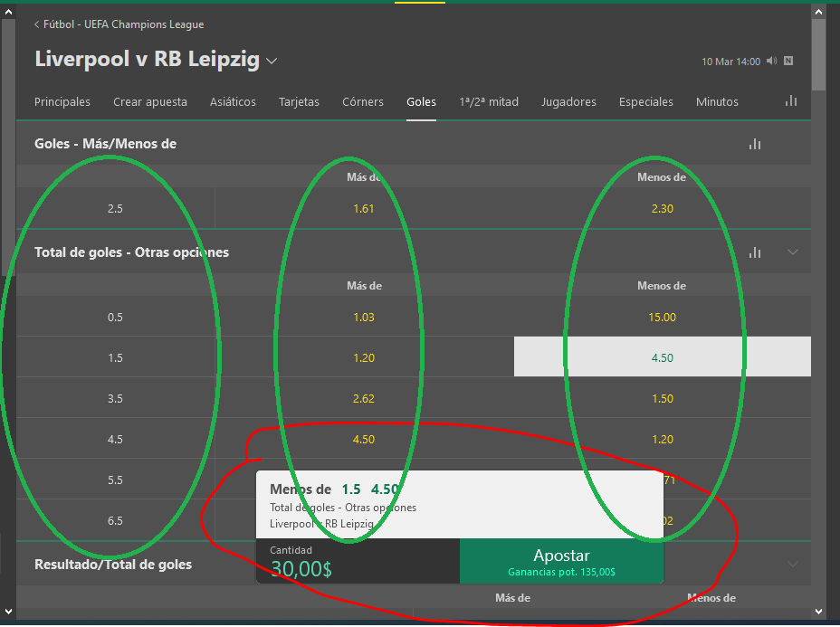Screen dimensions: 840x627
Task: Open stats icon for Total de goles - Otras opciones
Action: pyautogui.click(x=755, y=252)
